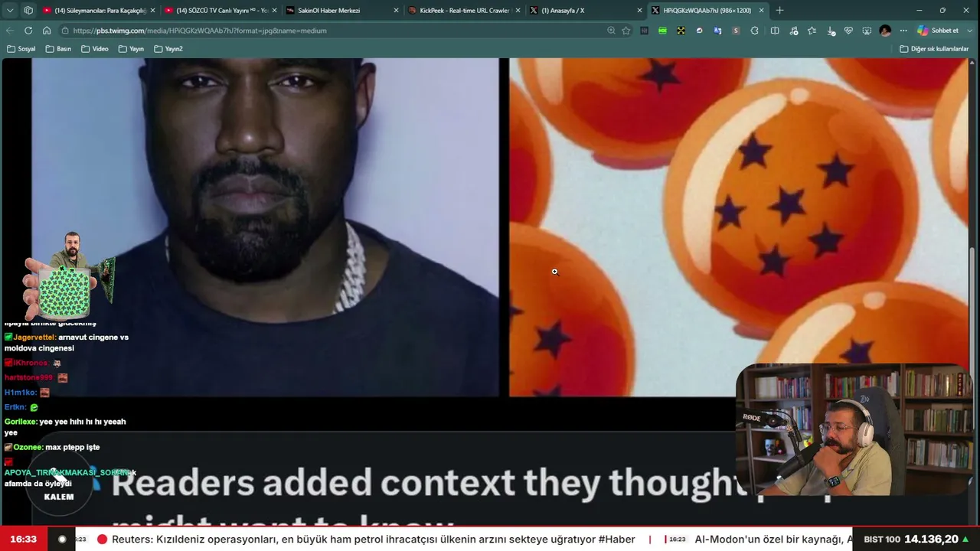Viewport: 980px width, 551px height.
Task: Open a new browser tab
Action: tap(779, 10)
